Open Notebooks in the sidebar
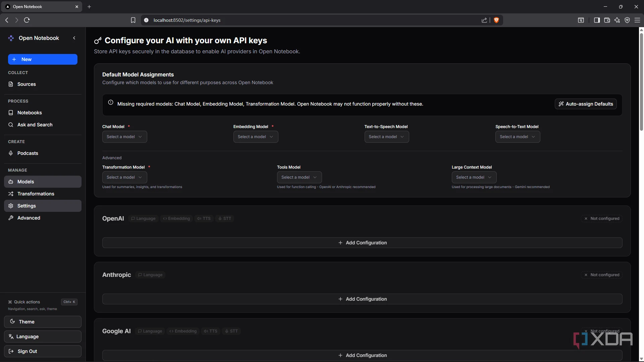Viewport: 644px width, 362px height. point(43,113)
